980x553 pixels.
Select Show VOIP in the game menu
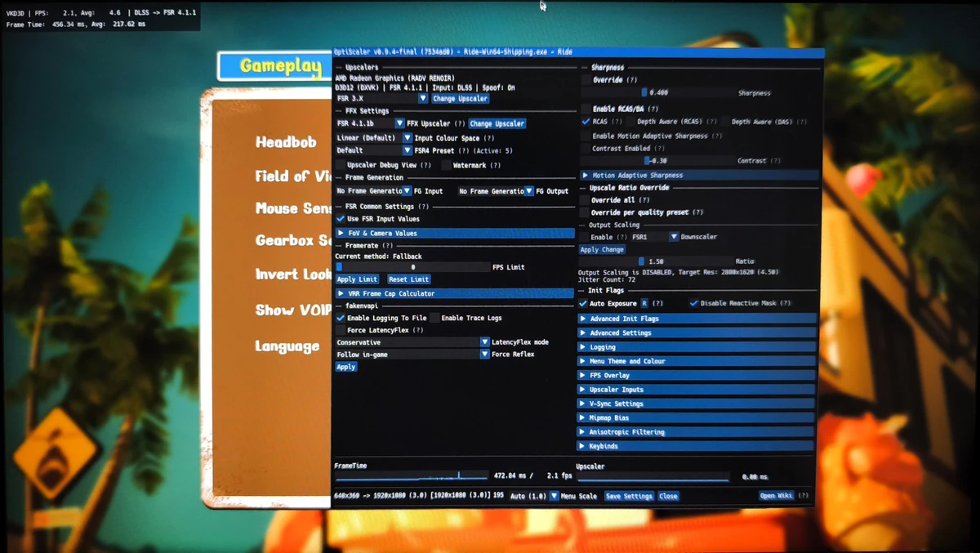point(292,310)
